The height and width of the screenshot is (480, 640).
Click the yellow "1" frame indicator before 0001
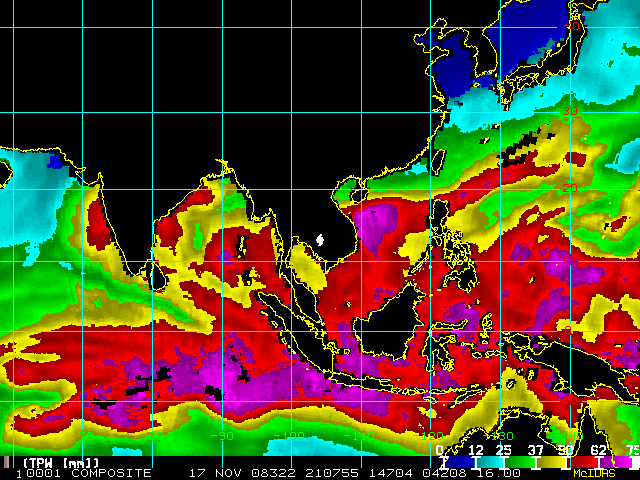[19, 473]
